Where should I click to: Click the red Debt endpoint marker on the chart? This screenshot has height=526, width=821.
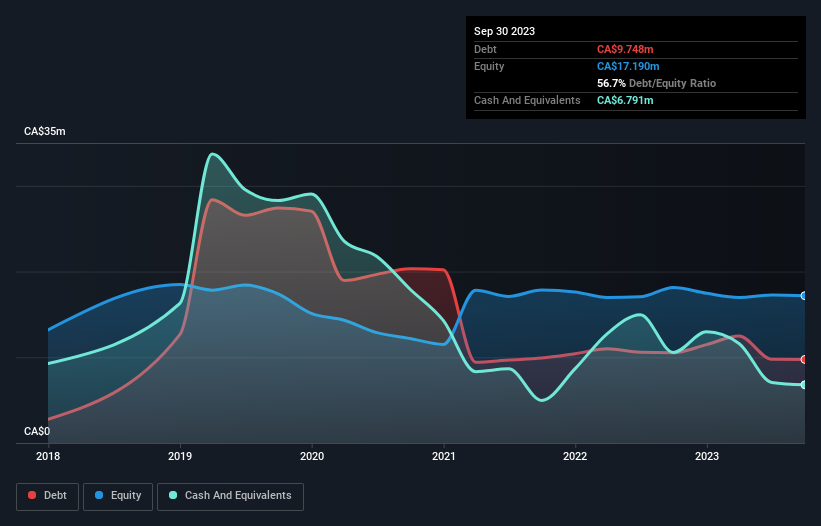point(804,360)
